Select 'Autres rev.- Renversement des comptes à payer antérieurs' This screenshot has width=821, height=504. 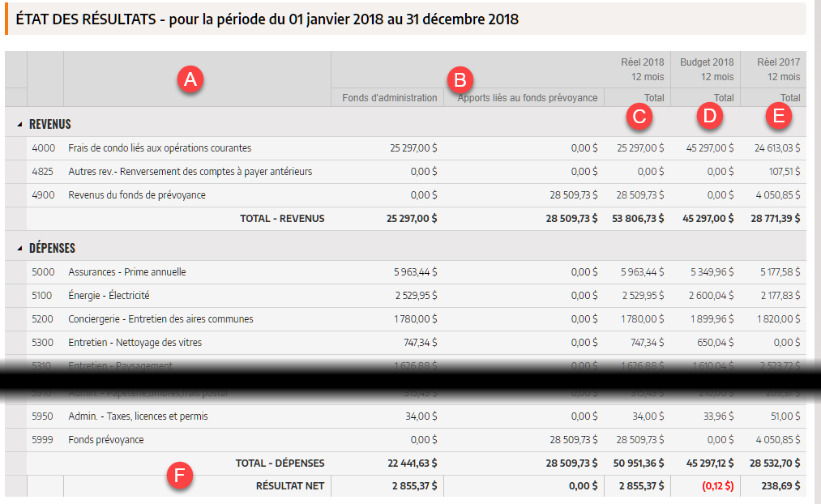click(x=190, y=172)
